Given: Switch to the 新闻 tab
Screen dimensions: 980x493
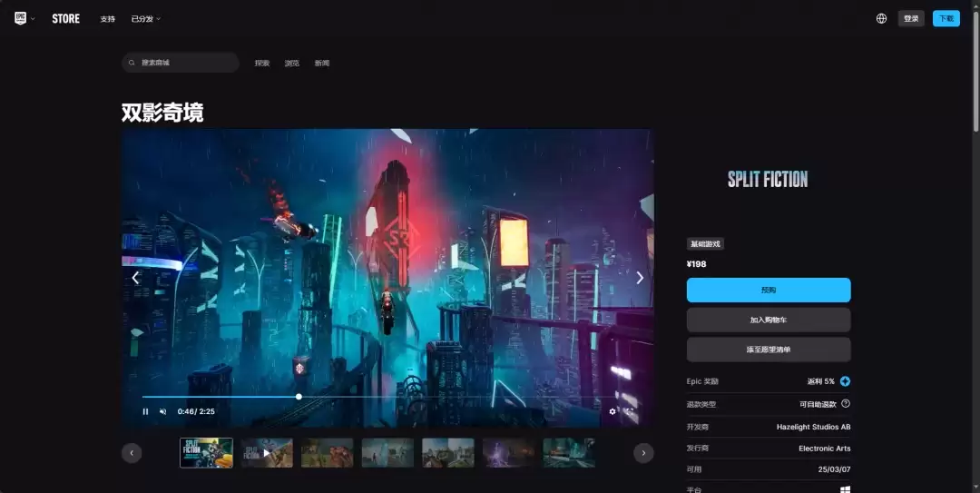Looking at the screenshot, I should tap(322, 64).
